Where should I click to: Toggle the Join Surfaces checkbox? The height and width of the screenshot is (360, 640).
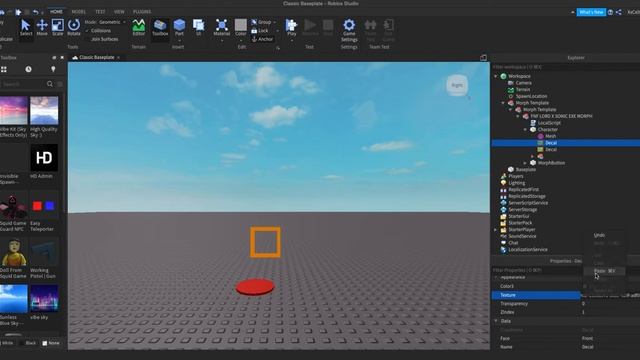87,39
